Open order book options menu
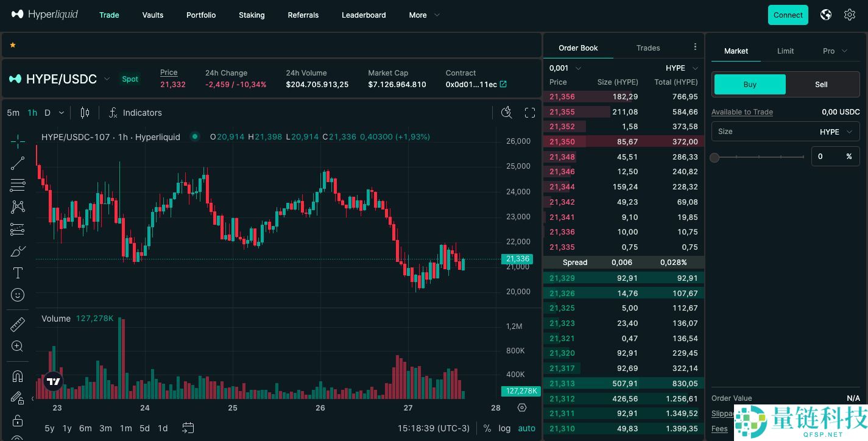 pyautogui.click(x=695, y=47)
